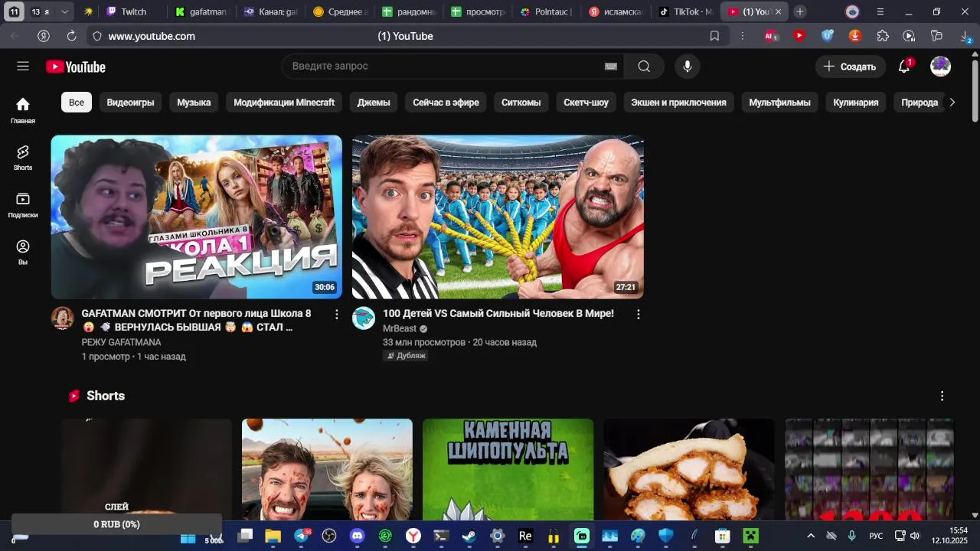Image resolution: width=980 pixels, height=551 pixels.
Task: Open the РЕЖУ GAFATMANA channel avatar
Action: [62, 318]
